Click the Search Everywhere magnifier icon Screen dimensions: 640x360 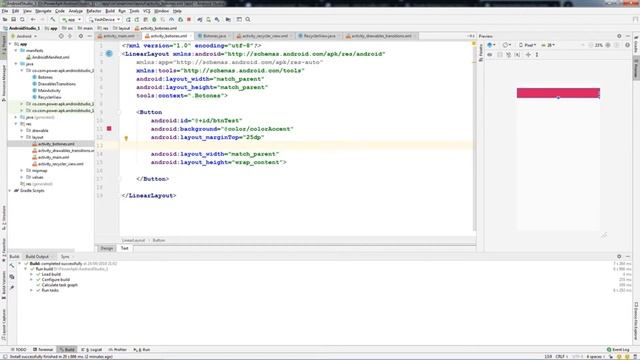click(248, 20)
